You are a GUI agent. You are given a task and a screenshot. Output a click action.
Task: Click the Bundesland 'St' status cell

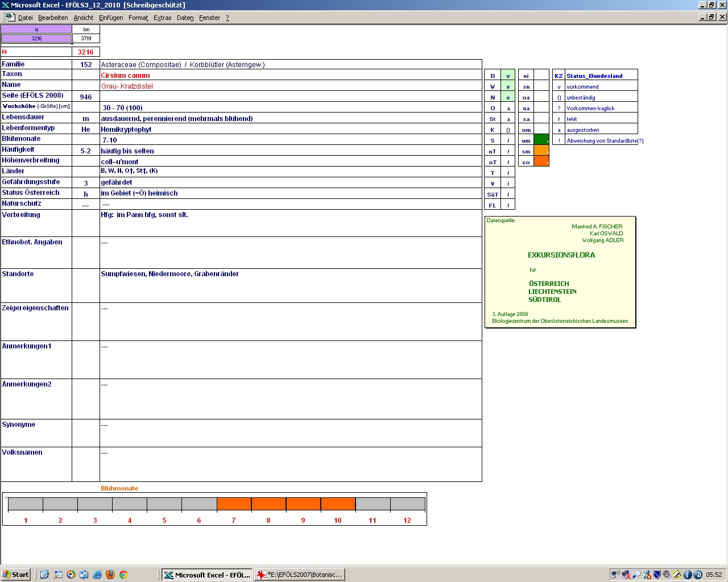pyautogui.click(x=508, y=119)
